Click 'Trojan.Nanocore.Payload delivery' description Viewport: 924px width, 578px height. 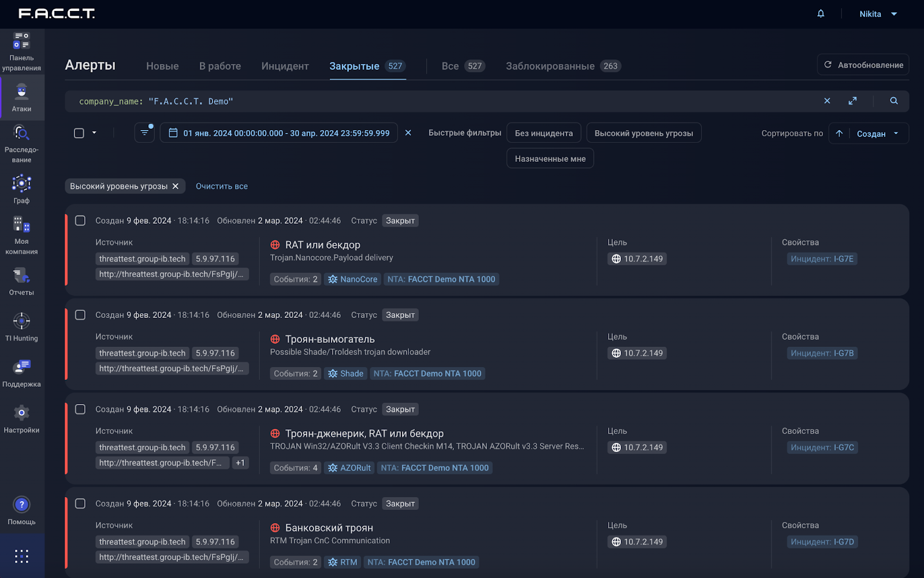[331, 258]
